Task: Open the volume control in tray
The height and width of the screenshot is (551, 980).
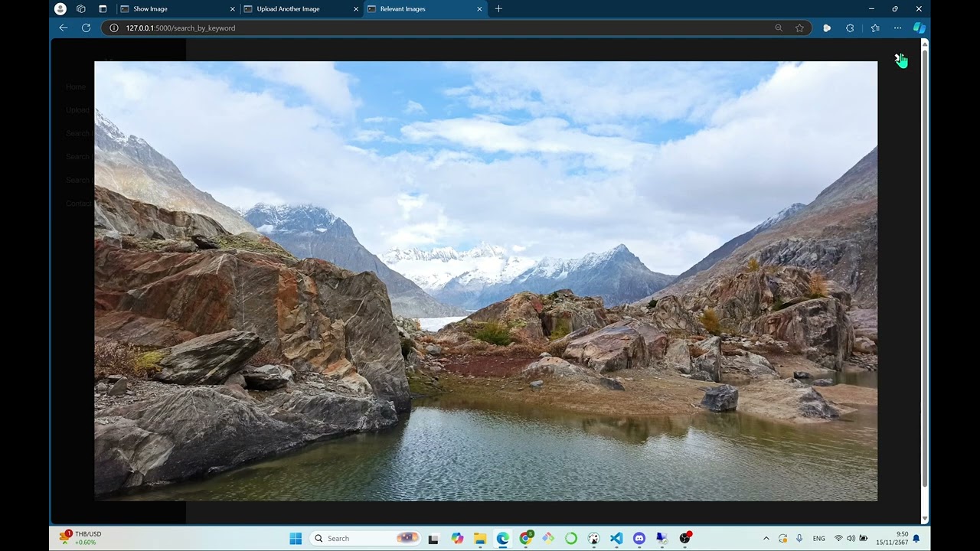Action: pyautogui.click(x=851, y=539)
